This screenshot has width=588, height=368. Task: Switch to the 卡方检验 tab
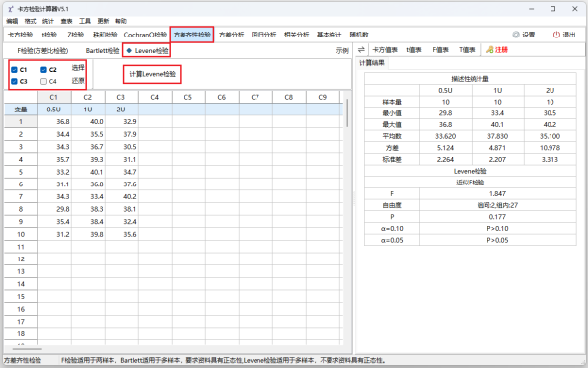point(21,35)
